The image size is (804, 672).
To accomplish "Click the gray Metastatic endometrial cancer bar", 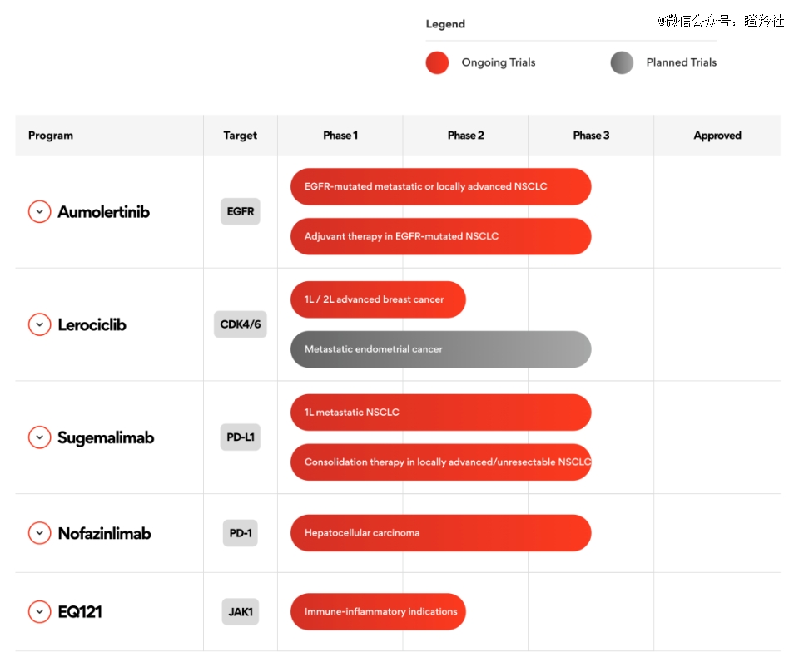I will click(x=440, y=349).
